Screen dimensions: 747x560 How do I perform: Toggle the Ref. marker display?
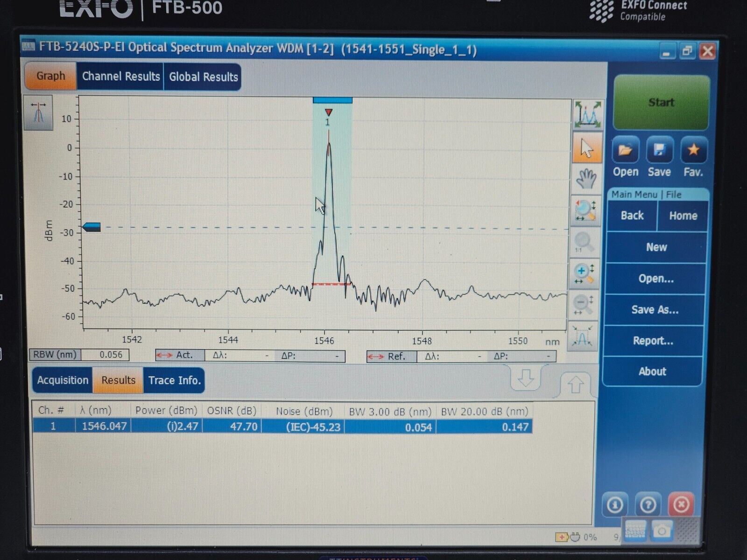[391, 355]
